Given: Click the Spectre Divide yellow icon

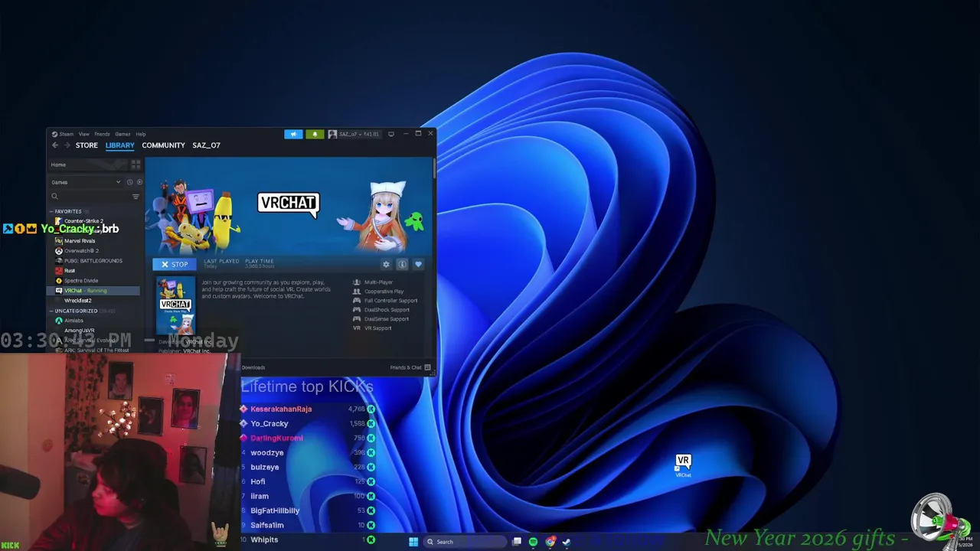Looking at the screenshot, I should tap(59, 281).
